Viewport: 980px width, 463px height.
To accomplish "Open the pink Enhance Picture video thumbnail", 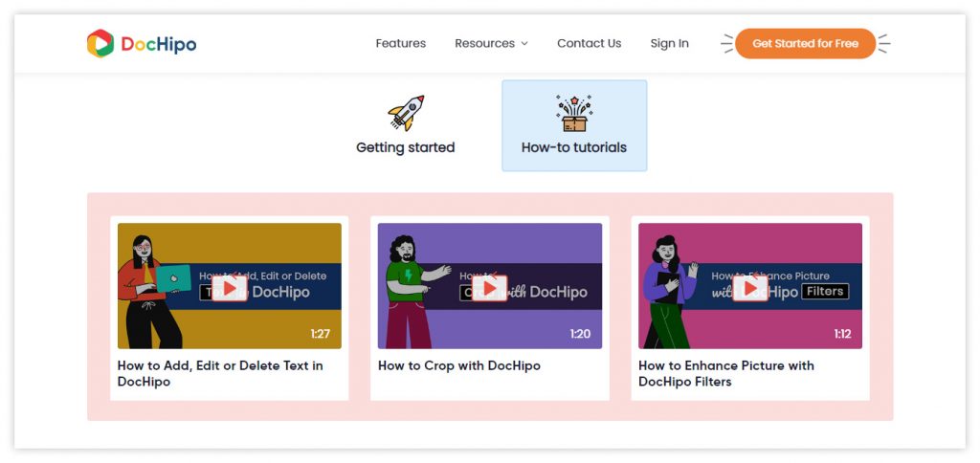I will tap(750, 285).
